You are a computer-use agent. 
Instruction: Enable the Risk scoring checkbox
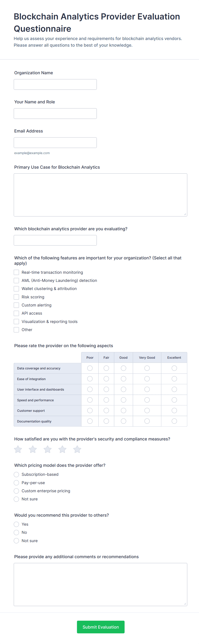(16, 297)
